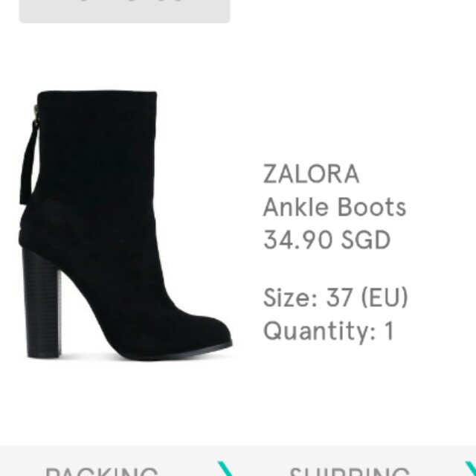Click the gray order progress bar strip
This screenshot has width=476, height=476.
[x=238, y=461]
